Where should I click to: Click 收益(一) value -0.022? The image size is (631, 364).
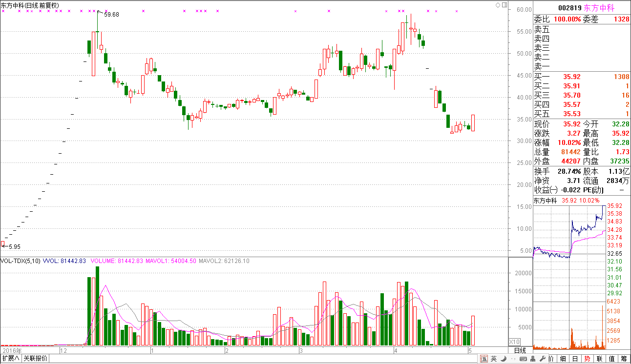tap(570, 190)
